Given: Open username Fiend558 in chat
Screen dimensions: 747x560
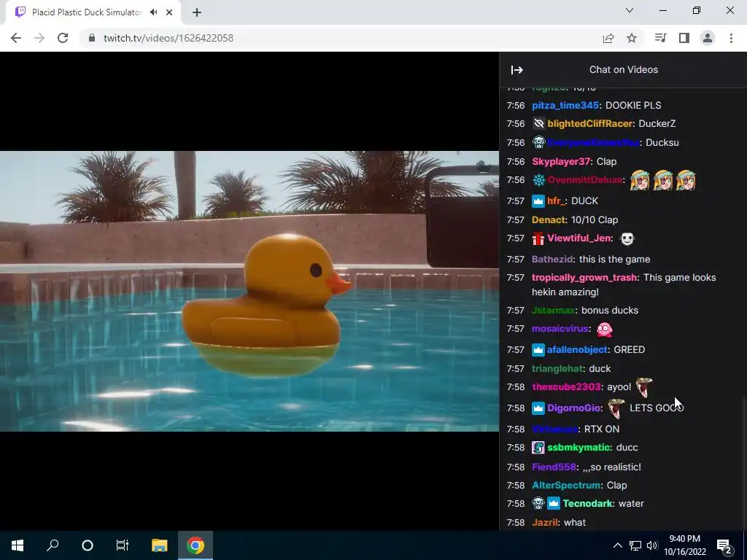Looking at the screenshot, I should pos(554,467).
